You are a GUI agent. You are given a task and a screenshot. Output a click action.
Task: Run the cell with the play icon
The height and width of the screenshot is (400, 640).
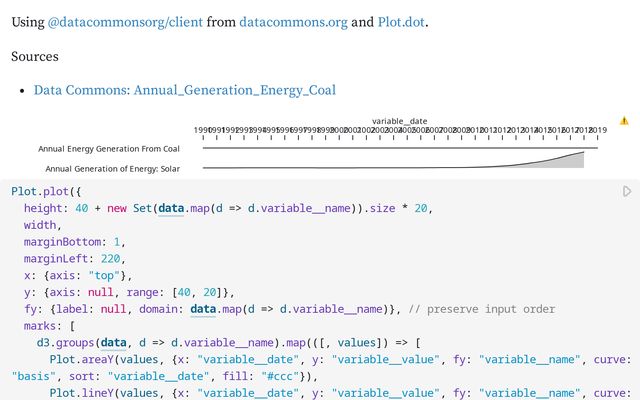coord(627,191)
